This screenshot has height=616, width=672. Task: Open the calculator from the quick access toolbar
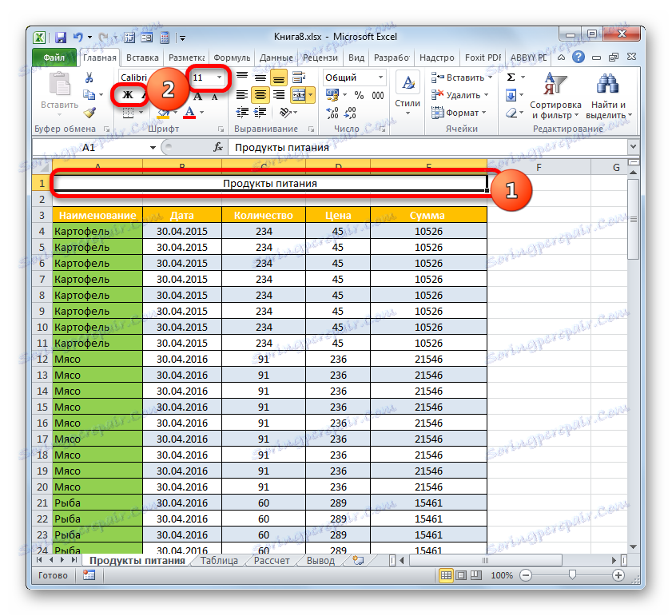click(165, 38)
